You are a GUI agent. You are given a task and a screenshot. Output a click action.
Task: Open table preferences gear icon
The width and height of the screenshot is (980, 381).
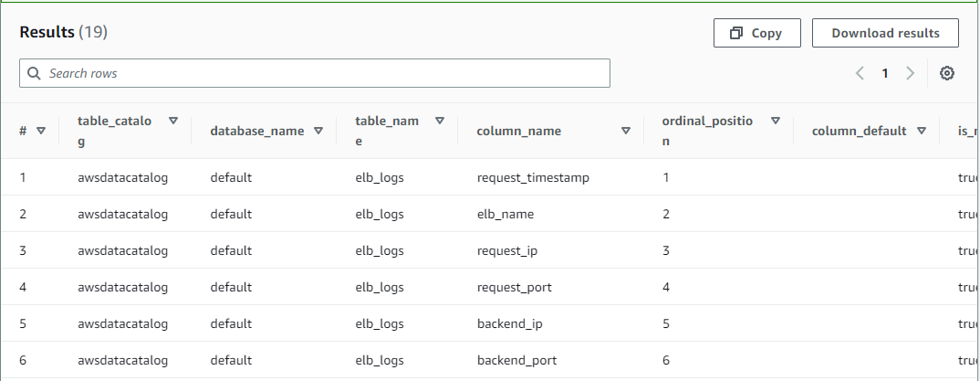(947, 73)
